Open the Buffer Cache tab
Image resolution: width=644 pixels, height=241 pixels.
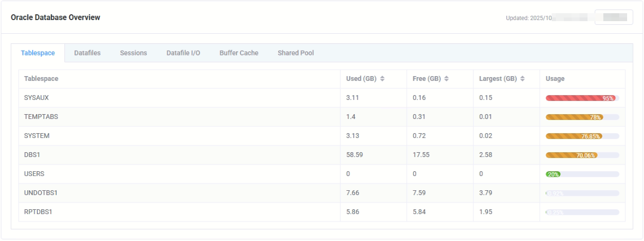tap(239, 53)
